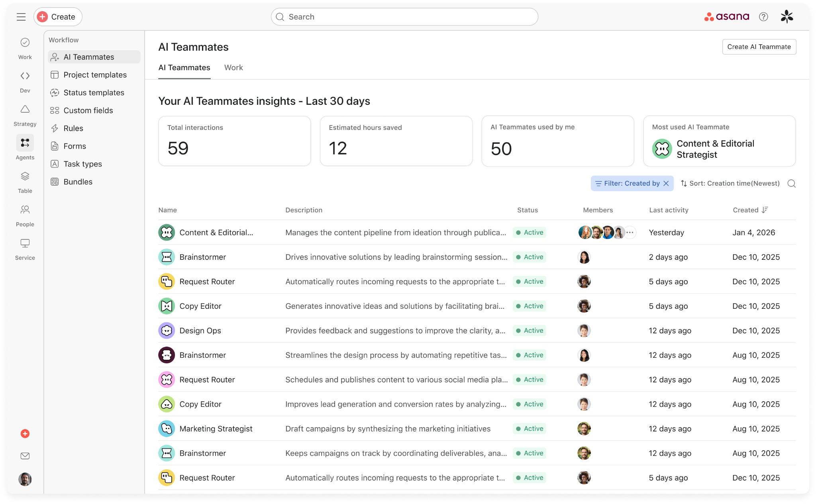Image resolution: width=816 pixels, height=504 pixels.
Task: Remove the Created by filter
Action: point(666,183)
